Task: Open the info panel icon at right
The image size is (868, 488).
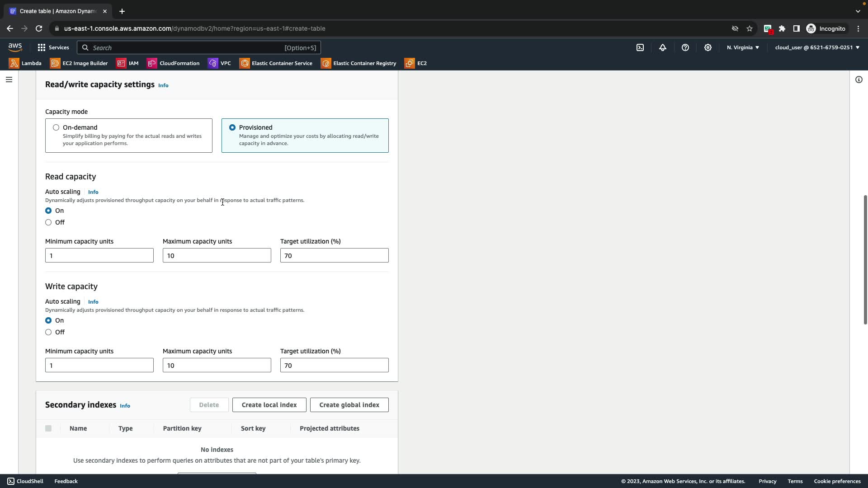Action: (x=859, y=80)
